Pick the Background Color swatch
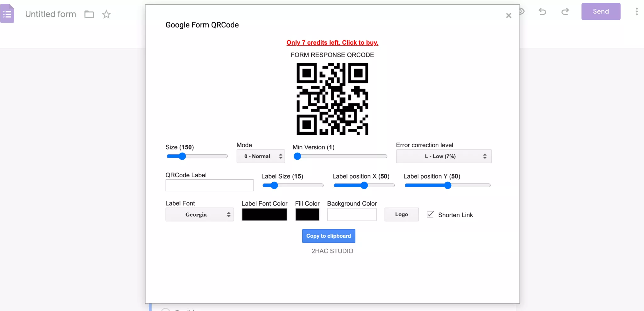Image resolution: width=644 pixels, height=311 pixels. point(352,214)
